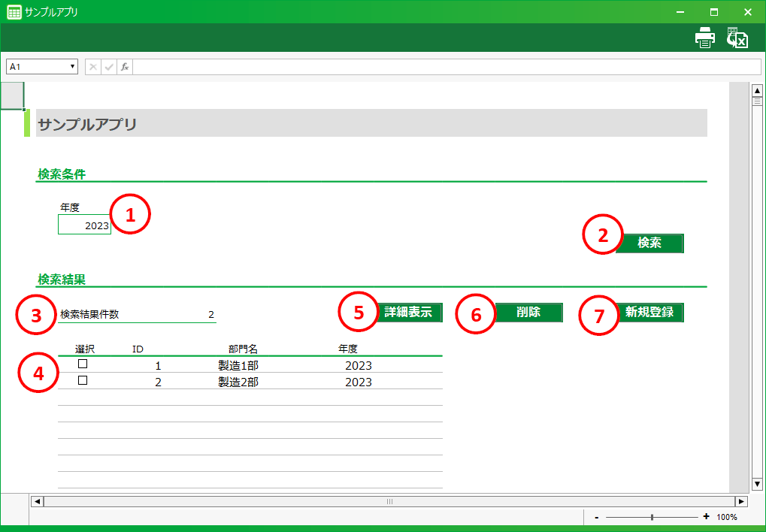Click the formula bar confirm checkmark icon
This screenshot has width=766, height=532.
(x=109, y=67)
